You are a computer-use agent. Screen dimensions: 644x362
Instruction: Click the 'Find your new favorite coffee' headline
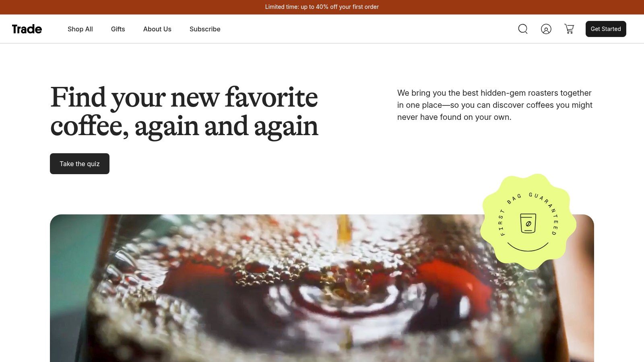pyautogui.click(x=184, y=112)
